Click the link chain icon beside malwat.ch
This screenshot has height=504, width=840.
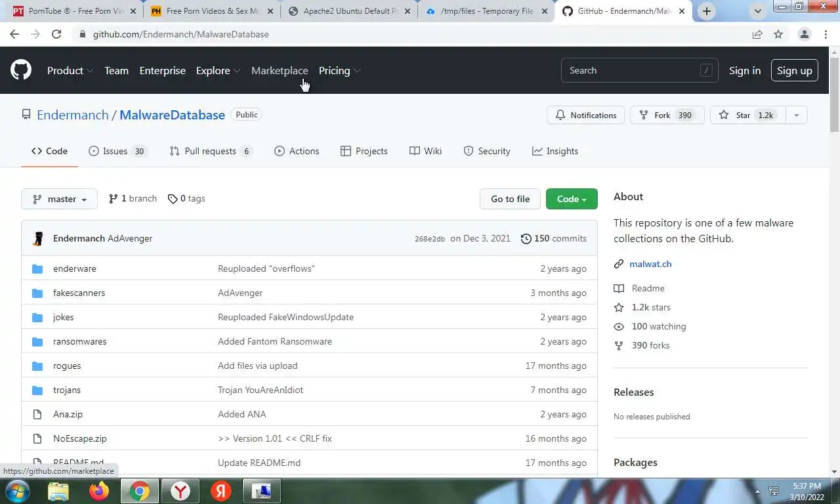click(619, 264)
